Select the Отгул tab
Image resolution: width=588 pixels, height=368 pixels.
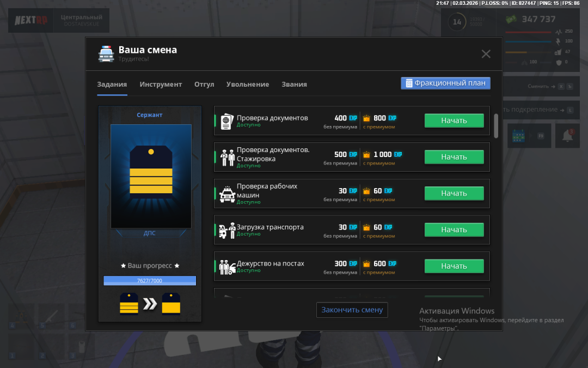coord(204,85)
